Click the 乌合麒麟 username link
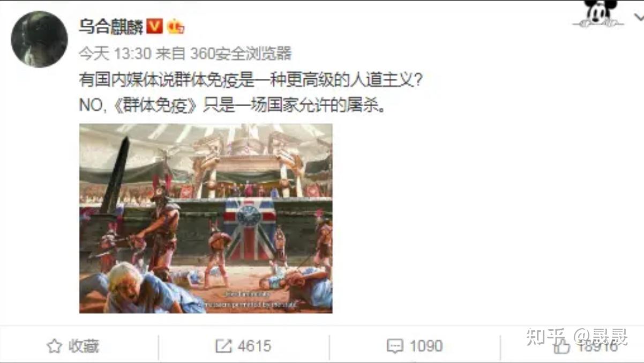Viewport: 644px width, 363px height. [111, 27]
